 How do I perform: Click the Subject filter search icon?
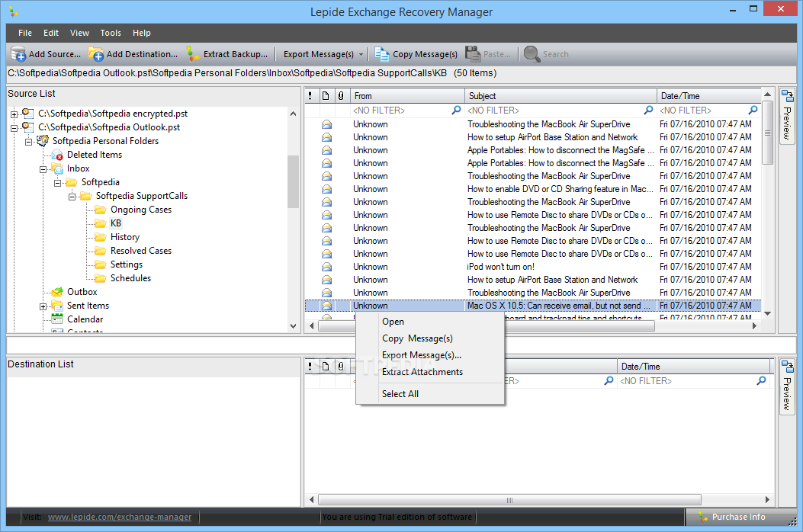(648, 110)
